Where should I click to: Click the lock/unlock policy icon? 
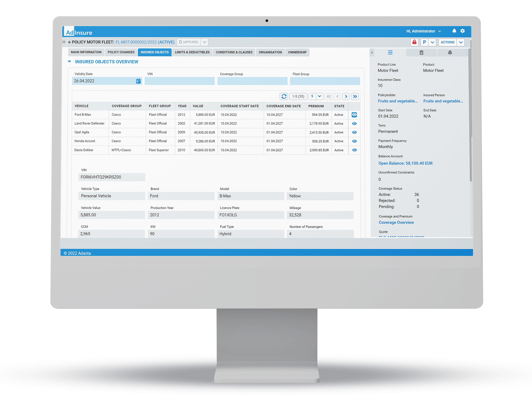(x=412, y=42)
